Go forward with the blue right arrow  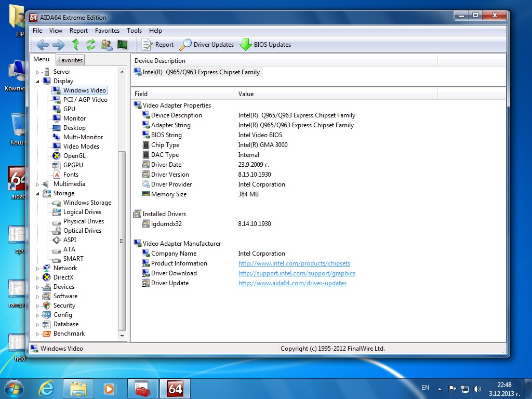coord(58,45)
